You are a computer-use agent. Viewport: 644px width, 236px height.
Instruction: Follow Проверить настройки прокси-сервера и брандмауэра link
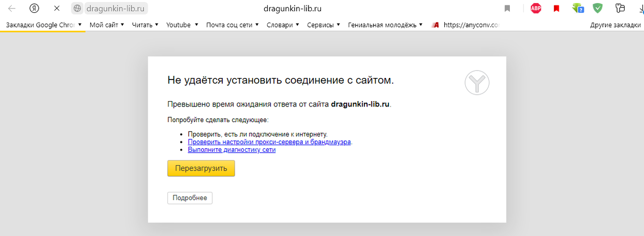[269, 142]
